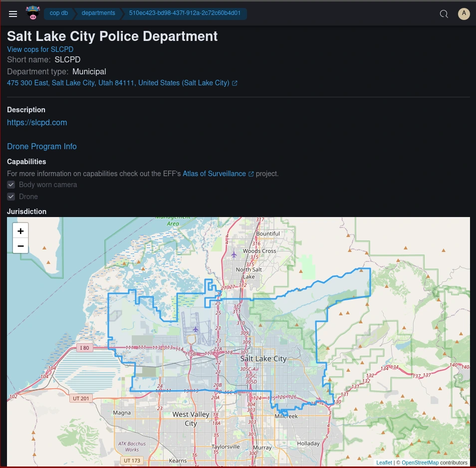This screenshot has width=476, height=468.
Task: Open the department address map link
Action: (118, 83)
